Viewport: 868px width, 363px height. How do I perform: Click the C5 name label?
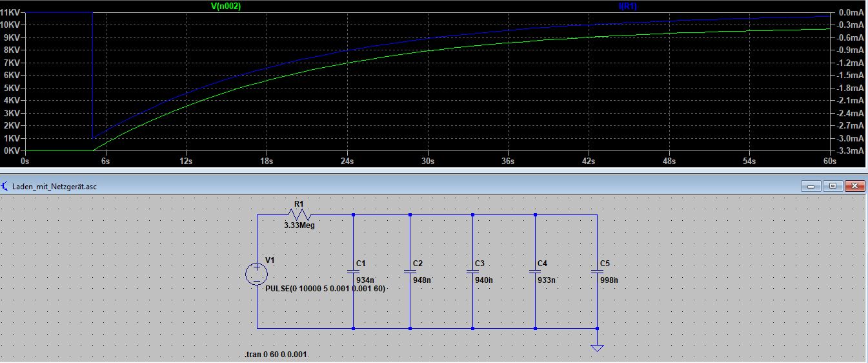(x=605, y=264)
